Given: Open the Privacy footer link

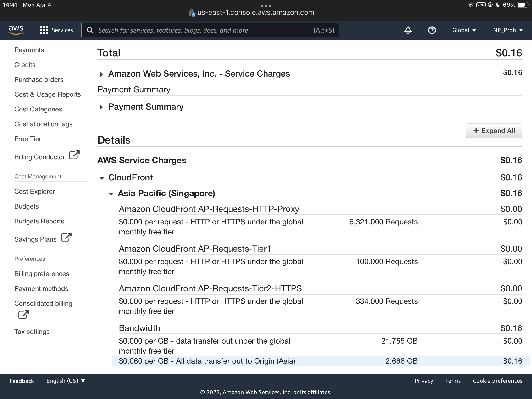Looking at the screenshot, I should (x=424, y=381).
